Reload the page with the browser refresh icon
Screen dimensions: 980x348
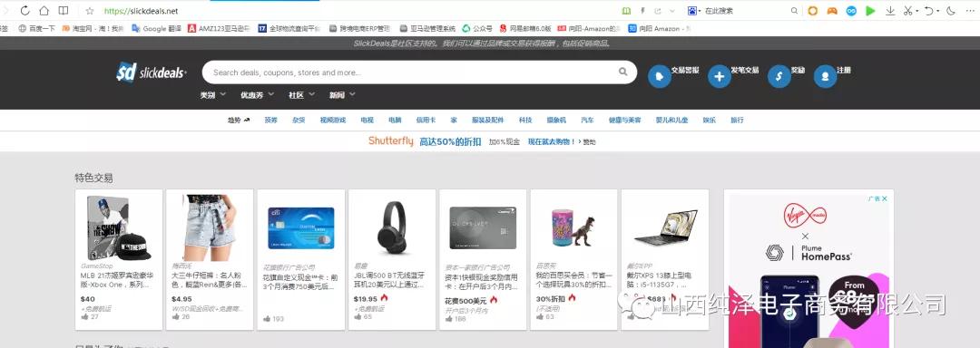(25, 11)
